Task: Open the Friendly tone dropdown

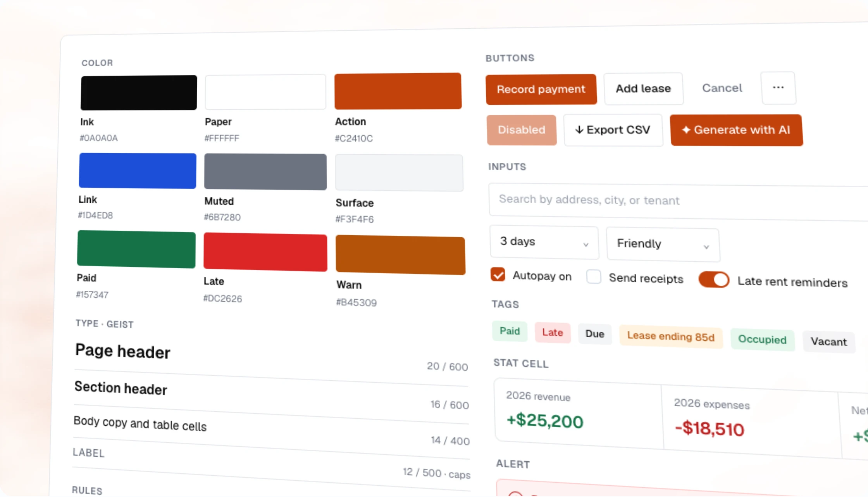Action: coord(663,244)
